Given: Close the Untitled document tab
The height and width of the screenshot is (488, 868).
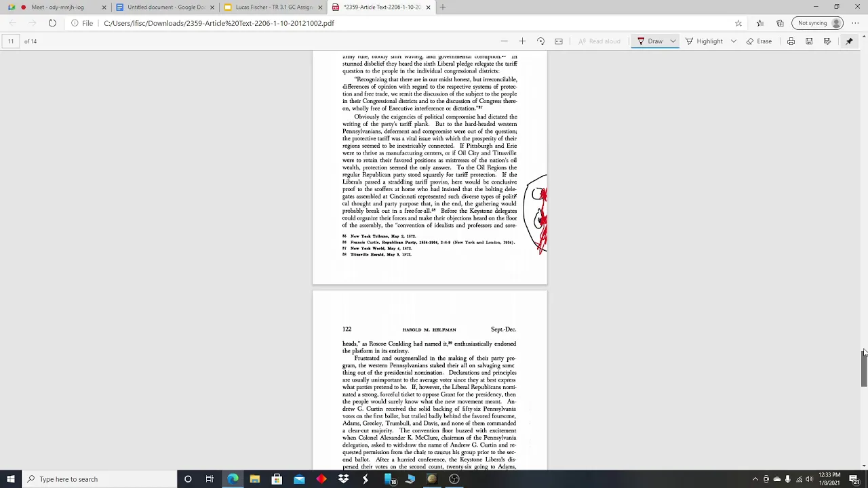Looking at the screenshot, I should pyautogui.click(x=212, y=7).
